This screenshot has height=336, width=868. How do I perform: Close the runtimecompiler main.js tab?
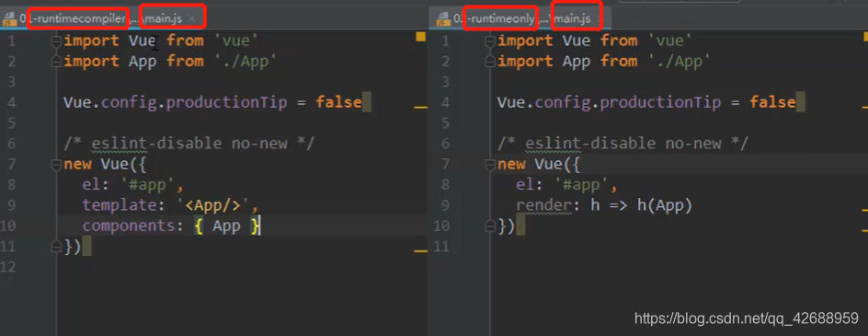click(192, 18)
